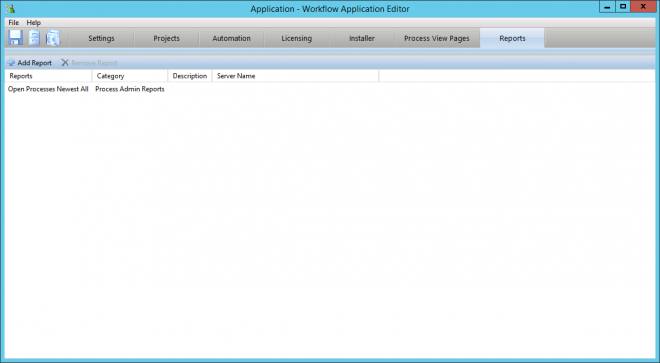
Task: Open the Automation tab
Action: pos(232,38)
